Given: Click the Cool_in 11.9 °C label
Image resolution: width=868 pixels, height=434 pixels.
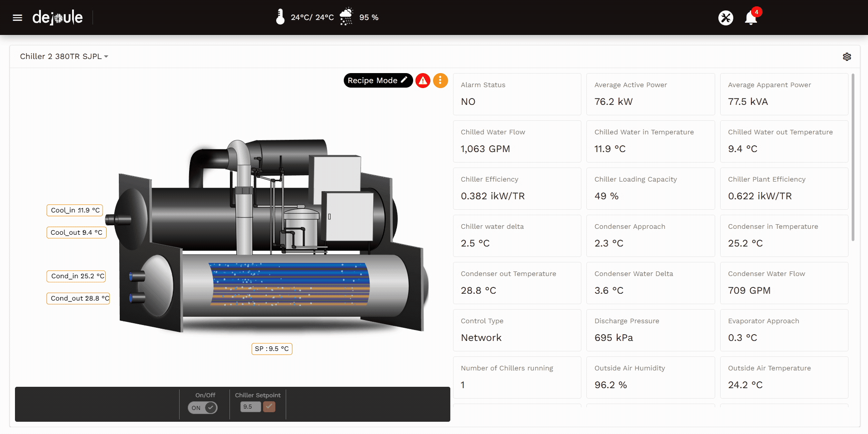Looking at the screenshot, I should click(75, 210).
